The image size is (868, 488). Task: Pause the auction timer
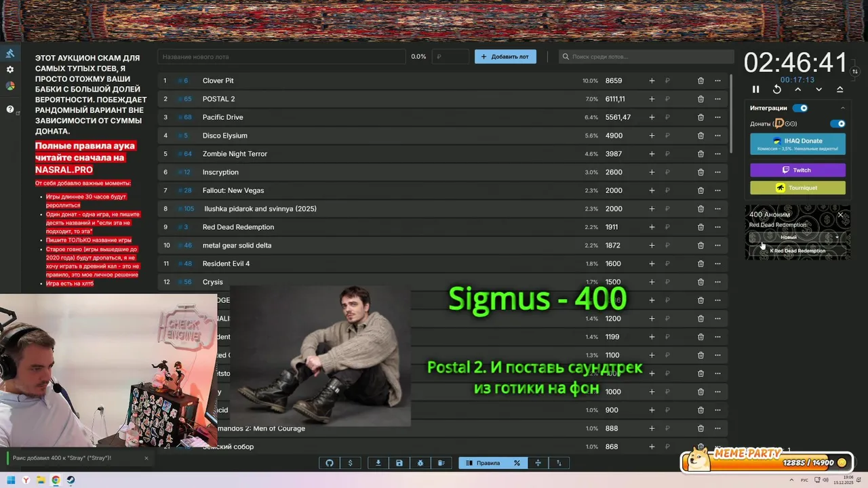(x=756, y=89)
